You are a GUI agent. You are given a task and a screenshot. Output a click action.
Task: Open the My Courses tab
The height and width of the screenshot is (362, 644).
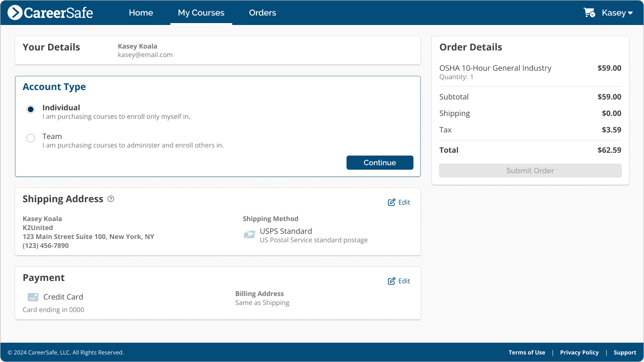[x=201, y=13]
